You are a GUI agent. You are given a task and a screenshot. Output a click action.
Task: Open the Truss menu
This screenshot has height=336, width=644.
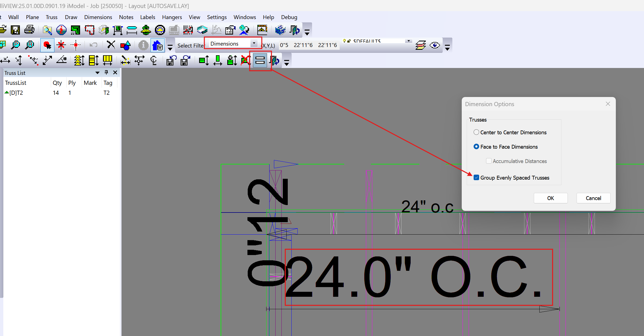pos(51,17)
